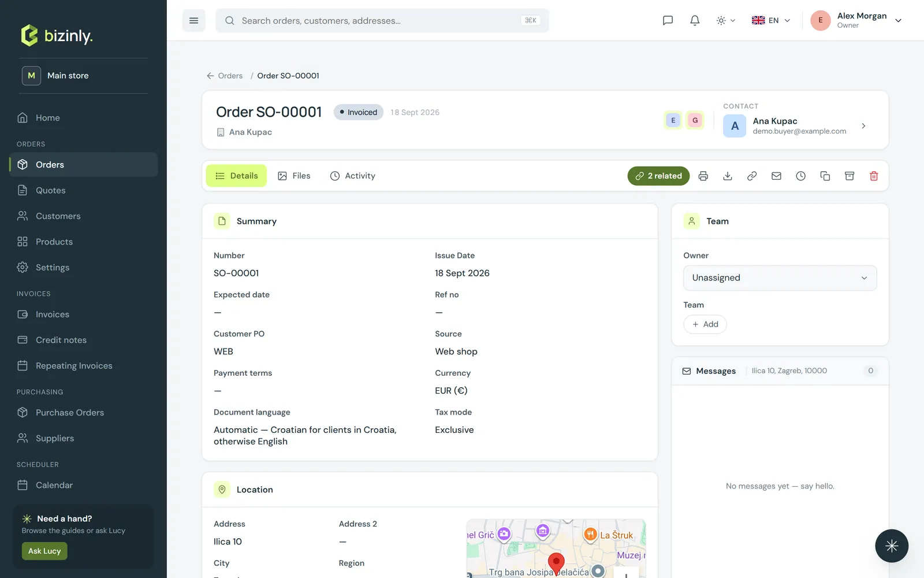Open Quotes in sidebar
This screenshot has height=578, width=924.
point(83,190)
